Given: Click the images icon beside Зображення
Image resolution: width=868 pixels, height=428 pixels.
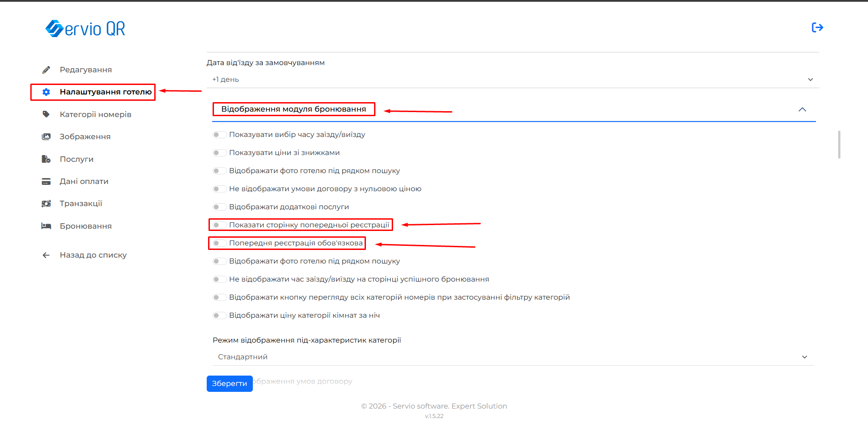Looking at the screenshot, I should [x=46, y=136].
